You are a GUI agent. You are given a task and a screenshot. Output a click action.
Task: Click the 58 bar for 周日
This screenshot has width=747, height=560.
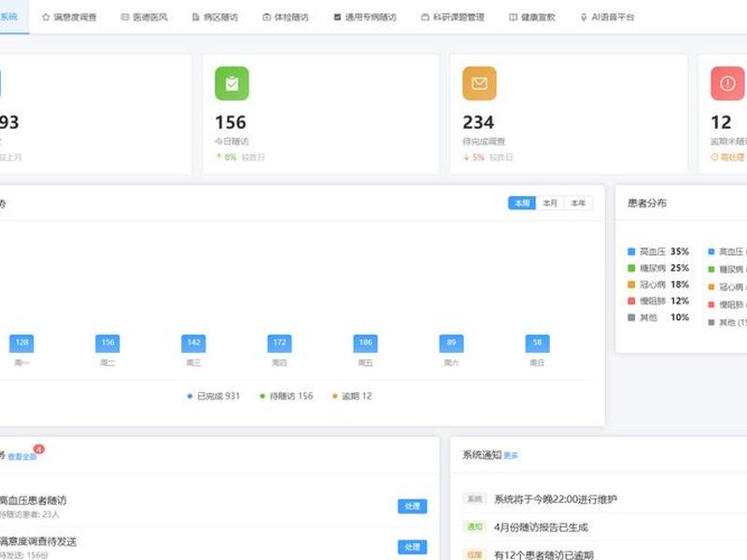[x=538, y=343]
